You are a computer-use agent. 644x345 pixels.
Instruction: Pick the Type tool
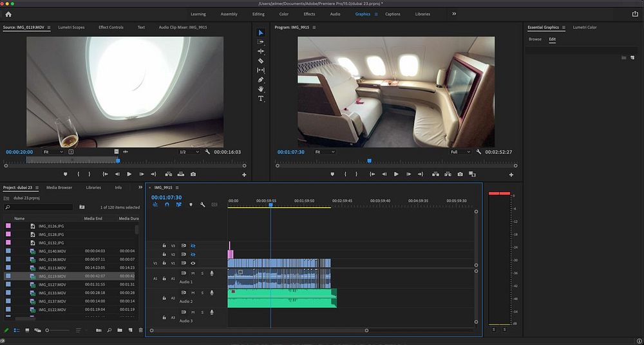[261, 98]
